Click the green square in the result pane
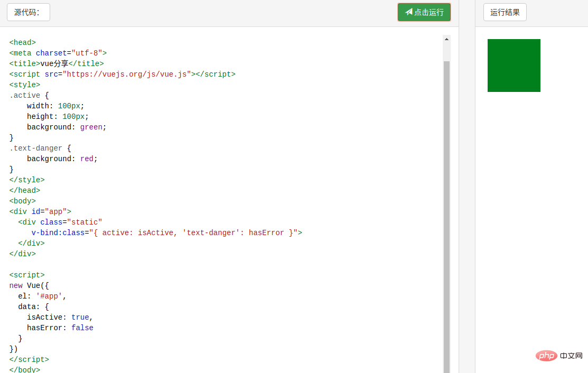 pos(514,66)
